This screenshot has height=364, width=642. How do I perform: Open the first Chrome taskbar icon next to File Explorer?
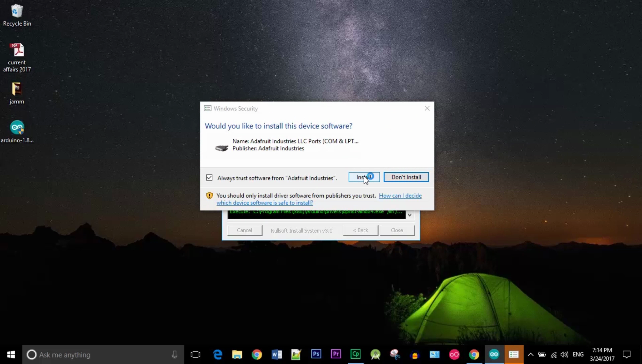click(x=257, y=354)
